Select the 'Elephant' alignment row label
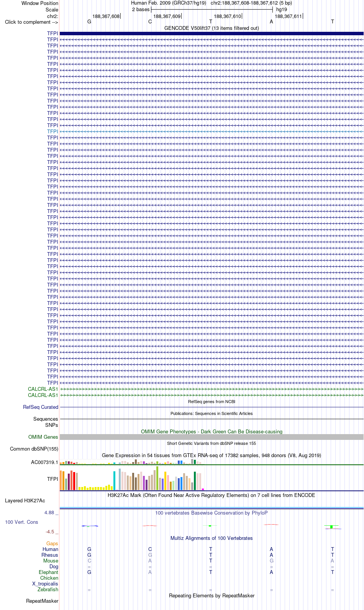Viewport: 364px width, 610px height. click(48, 572)
